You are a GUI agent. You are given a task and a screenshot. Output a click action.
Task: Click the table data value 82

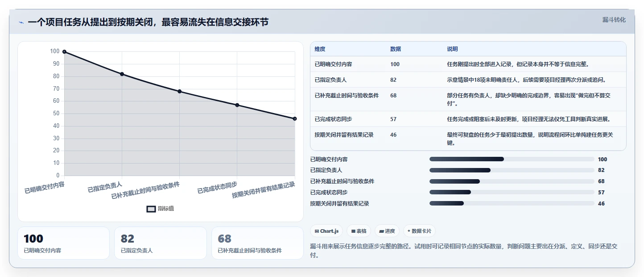click(x=393, y=80)
